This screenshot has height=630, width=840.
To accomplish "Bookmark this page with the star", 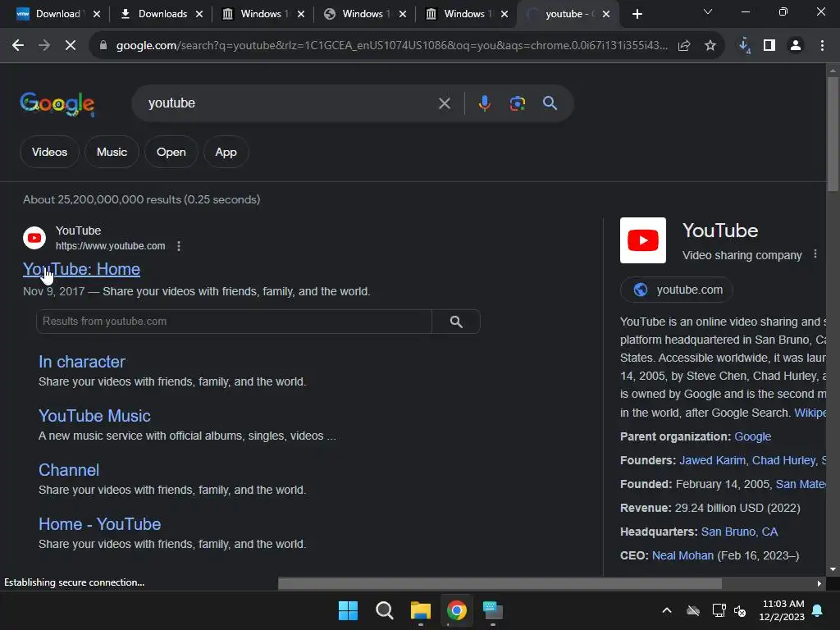I will [x=710, y=46].
